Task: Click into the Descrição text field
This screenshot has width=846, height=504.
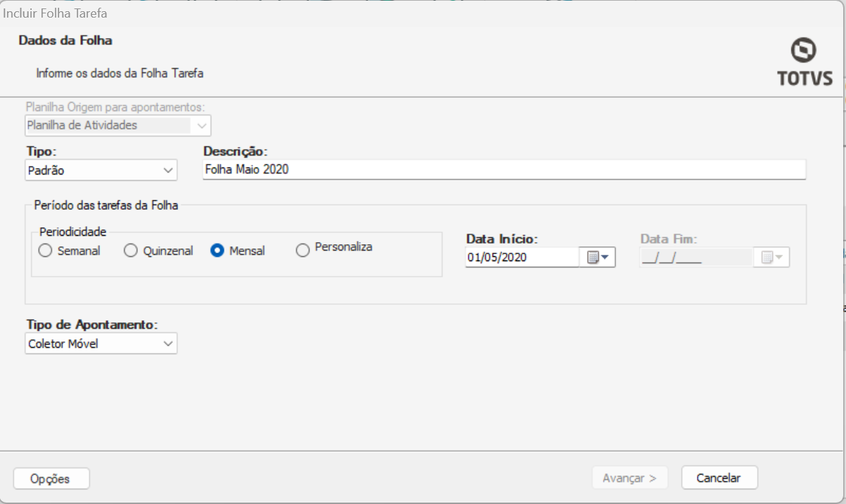Action: [x=503, y=170]
